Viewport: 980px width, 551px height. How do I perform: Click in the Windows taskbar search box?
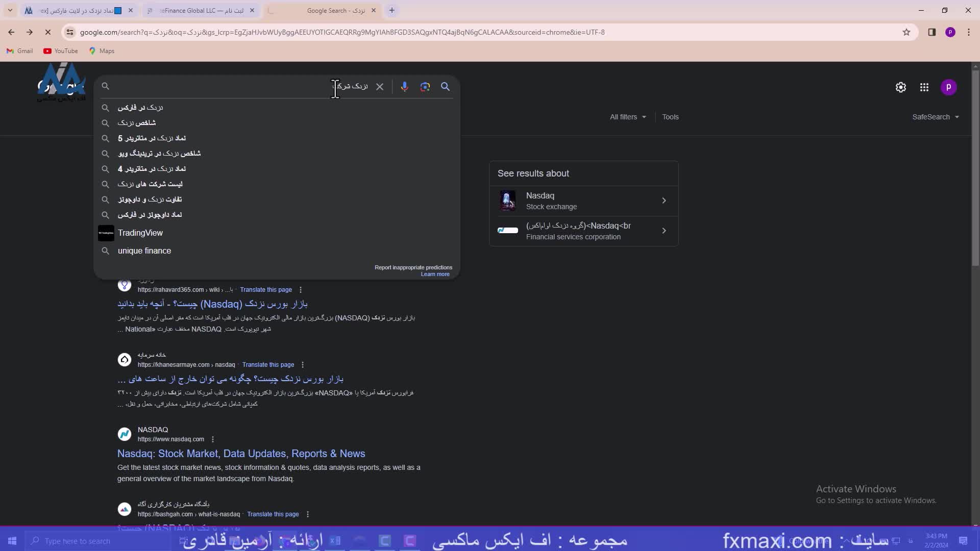point(77,541)
